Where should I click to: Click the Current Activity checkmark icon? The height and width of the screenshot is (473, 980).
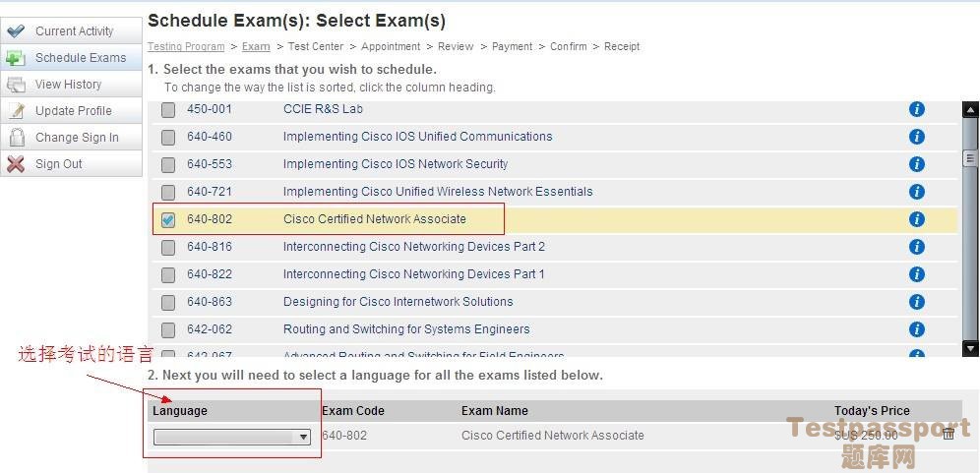point(16,30)
